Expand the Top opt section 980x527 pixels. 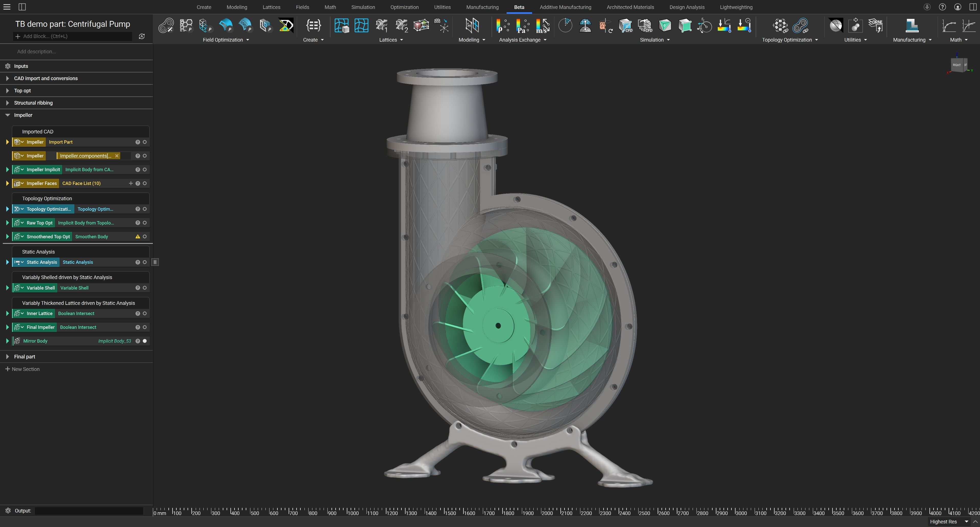7,91
